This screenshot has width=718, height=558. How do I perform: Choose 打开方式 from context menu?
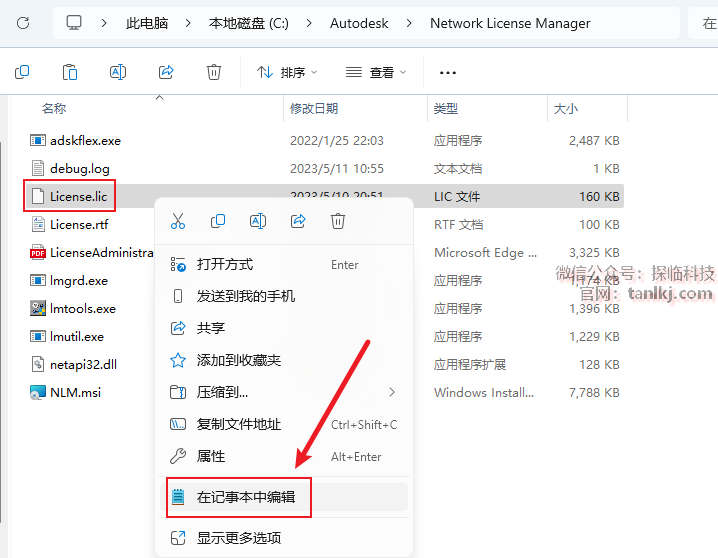pyautogui.click(x=284, y=265)
